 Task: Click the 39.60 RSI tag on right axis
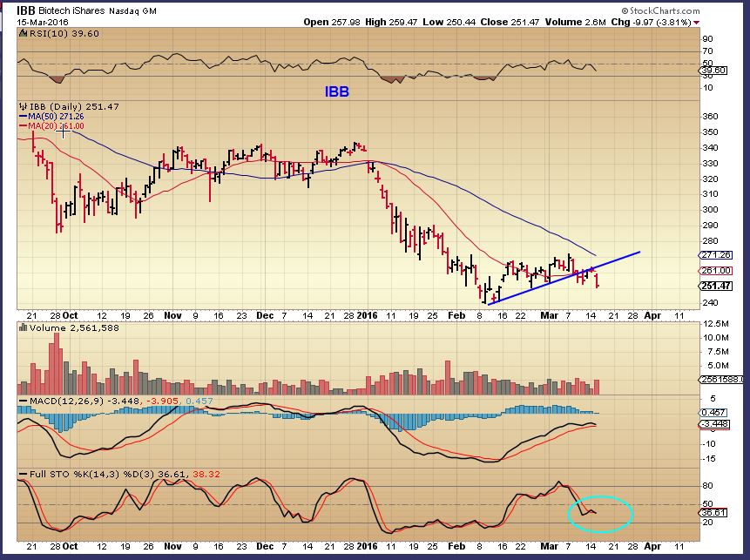click(x=713, y=71)
